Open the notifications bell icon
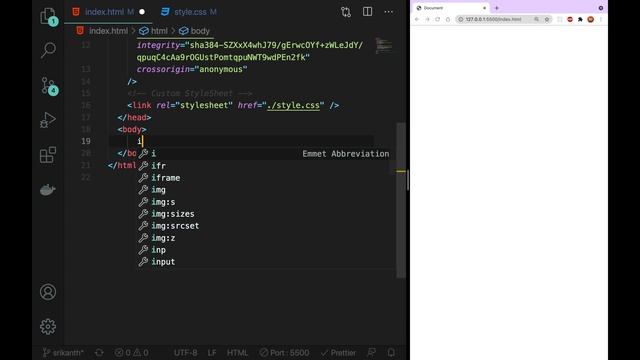Screen dimensions: 640x360 [x=391, y=353]
